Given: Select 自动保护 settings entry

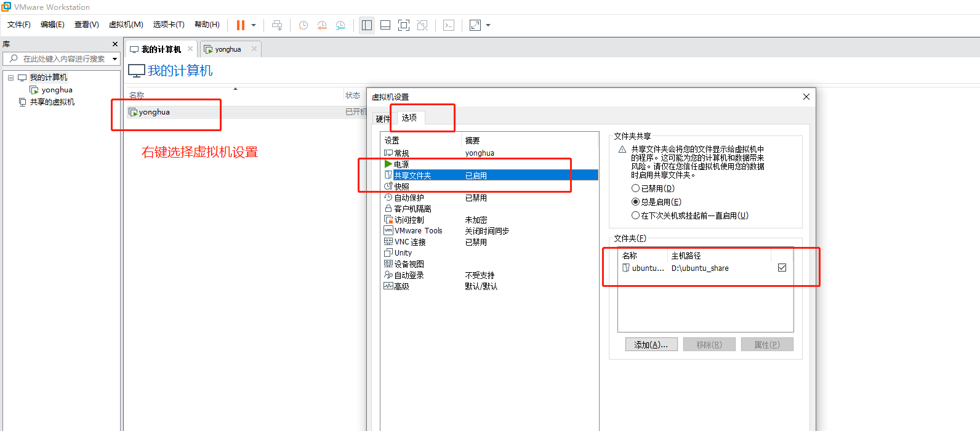Looking at the screenshot, I should tap(404, 198).
